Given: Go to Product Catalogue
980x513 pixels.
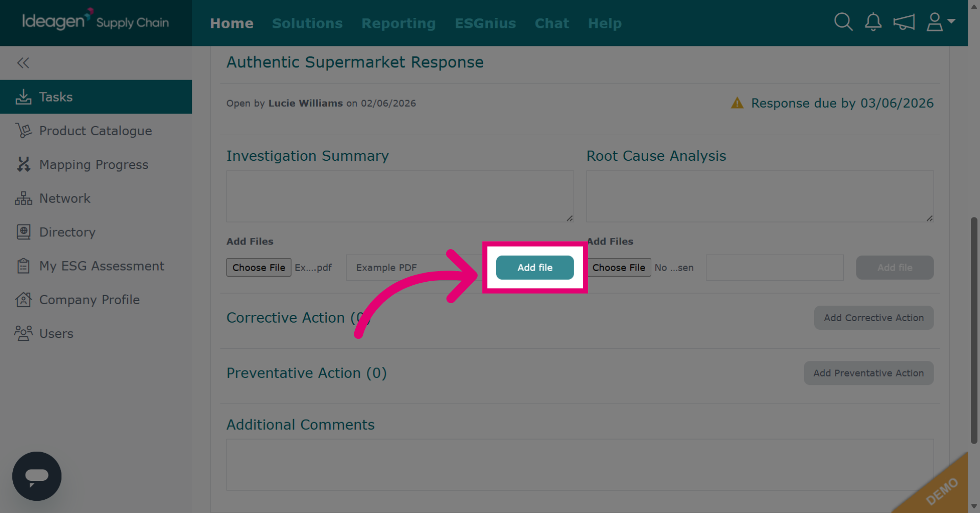Looking at the screenshot, I should pyautogui.click(x=96, y=131).
